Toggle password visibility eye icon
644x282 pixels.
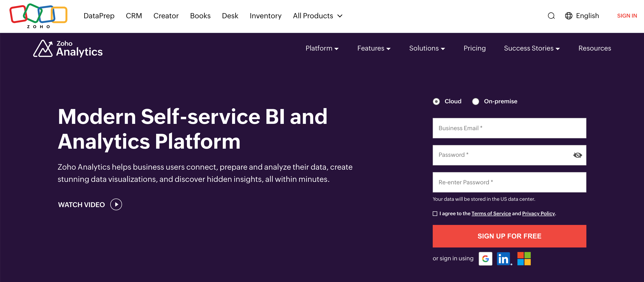(577, 155)
